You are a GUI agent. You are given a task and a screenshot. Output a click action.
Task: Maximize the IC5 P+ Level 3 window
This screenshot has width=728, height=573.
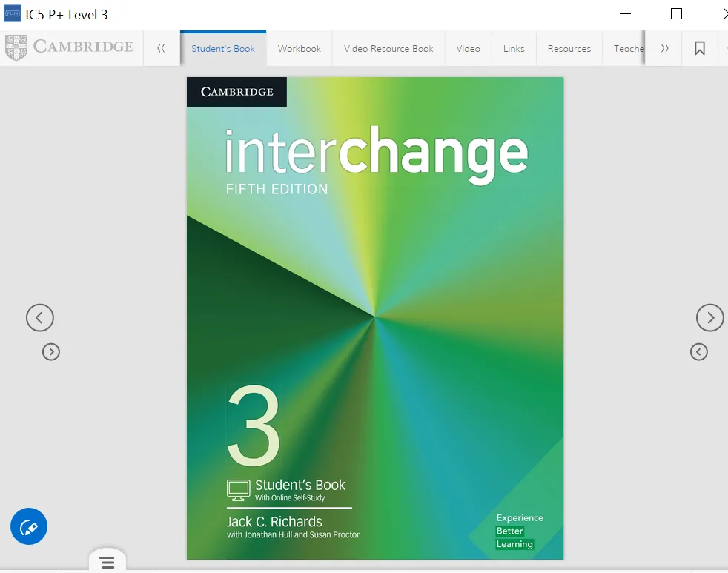pyautogui.click(x=676, y=14)
